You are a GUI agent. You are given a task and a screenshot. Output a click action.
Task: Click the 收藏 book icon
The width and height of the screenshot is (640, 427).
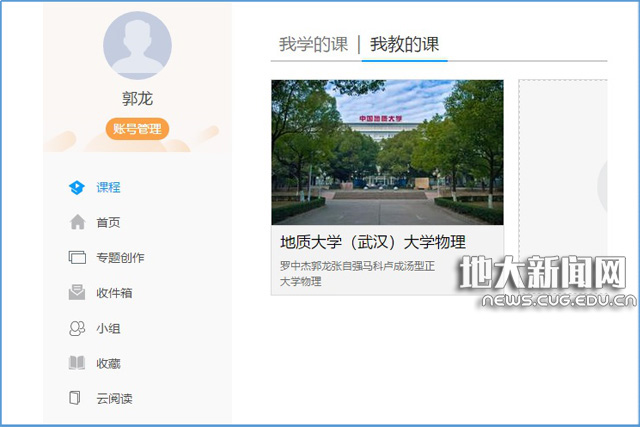pyautogui.click(x=77, y=363)
